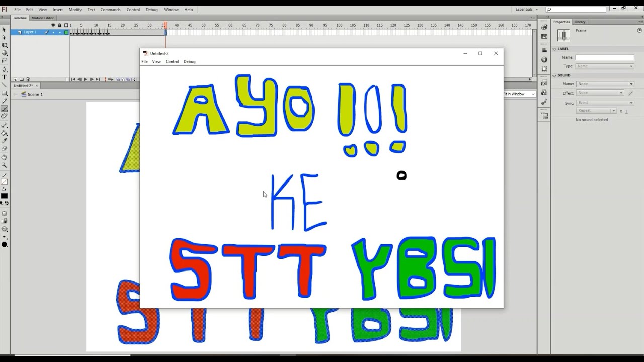Switch to the Motion Editor tab
644x362 pixels.
42,18
